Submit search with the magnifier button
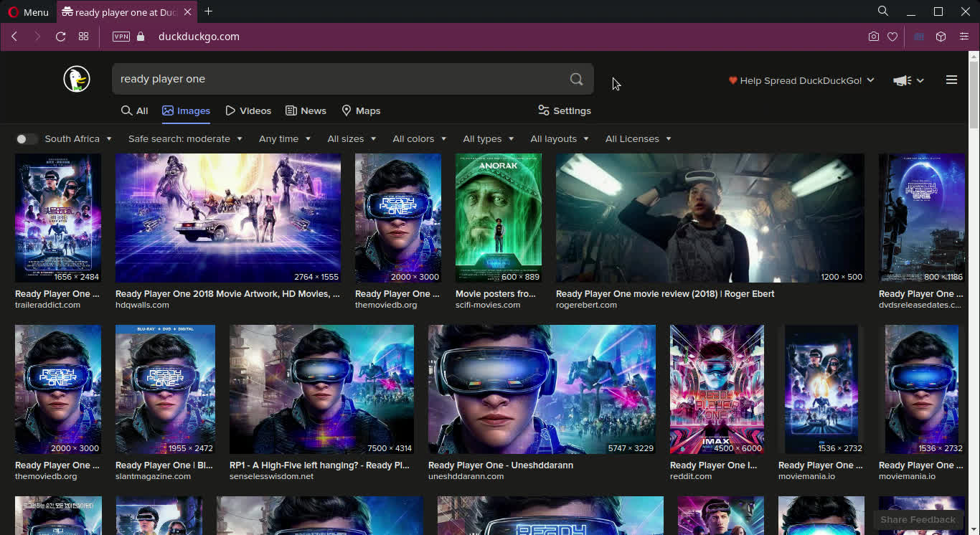 tap(577, 79)
